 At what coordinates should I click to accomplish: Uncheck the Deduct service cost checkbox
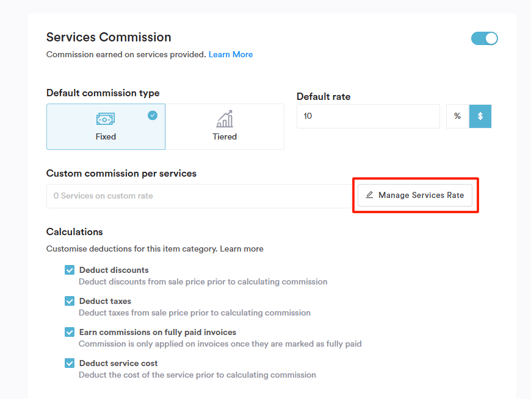(69, 363)
